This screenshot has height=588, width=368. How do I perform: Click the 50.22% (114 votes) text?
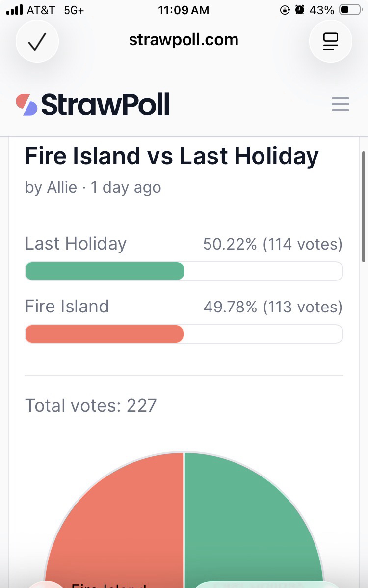272,244
